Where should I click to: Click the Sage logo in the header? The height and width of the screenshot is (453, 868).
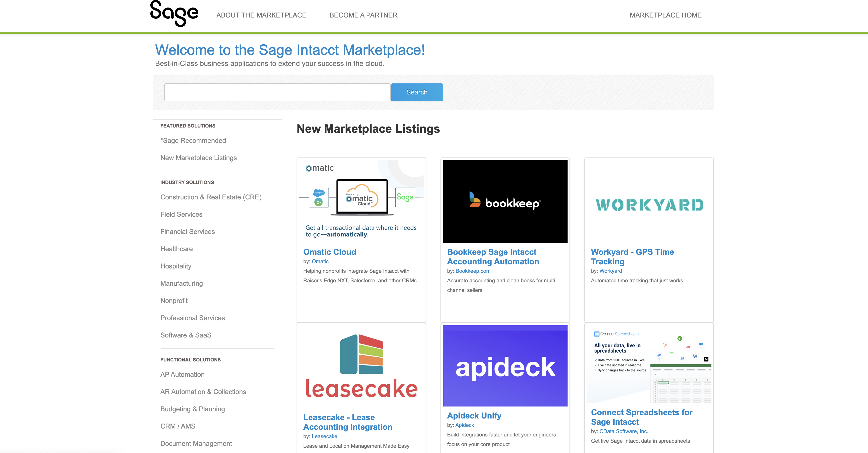tap(174, 13)
